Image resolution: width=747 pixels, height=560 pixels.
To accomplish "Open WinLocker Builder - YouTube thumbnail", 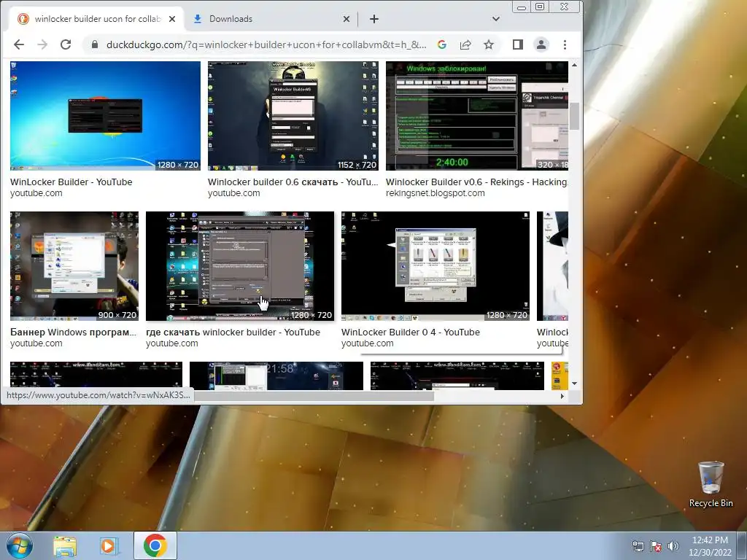I will tap(105, 116).
